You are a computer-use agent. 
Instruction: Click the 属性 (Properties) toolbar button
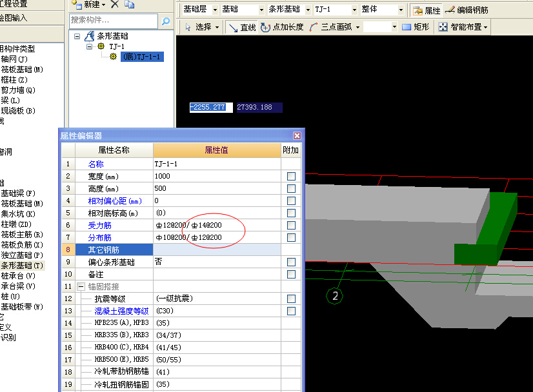click(427, 10)
